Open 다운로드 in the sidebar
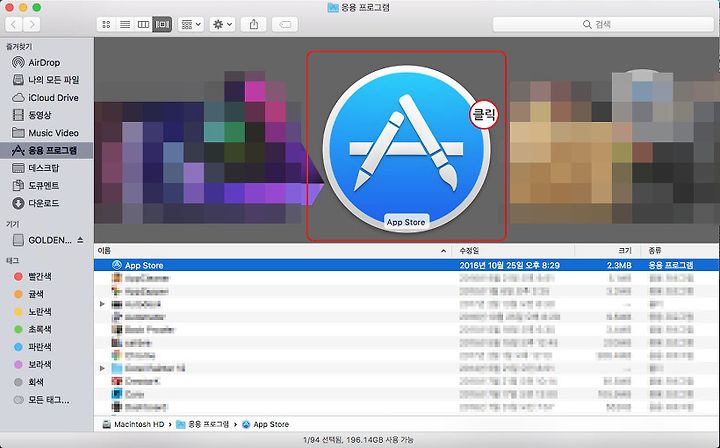Screen dimensions: 720x448 pos(46,203)
